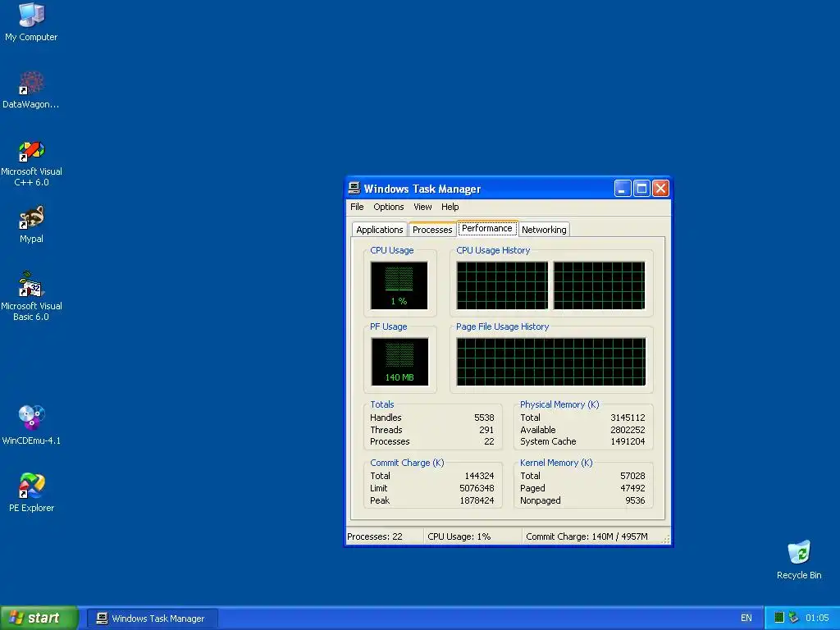Viewport: 840px width, 630px height.
Task: Click the right CPU Usage History graph
Action: pos(600,285)
